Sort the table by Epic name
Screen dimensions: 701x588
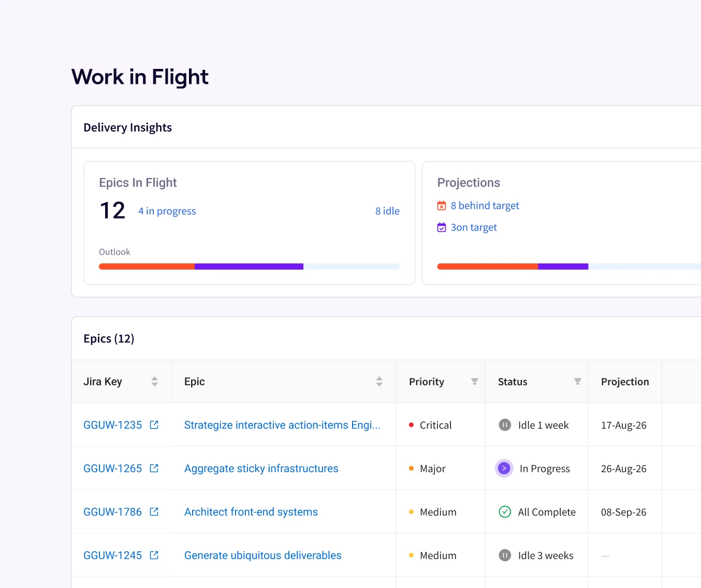379,382
